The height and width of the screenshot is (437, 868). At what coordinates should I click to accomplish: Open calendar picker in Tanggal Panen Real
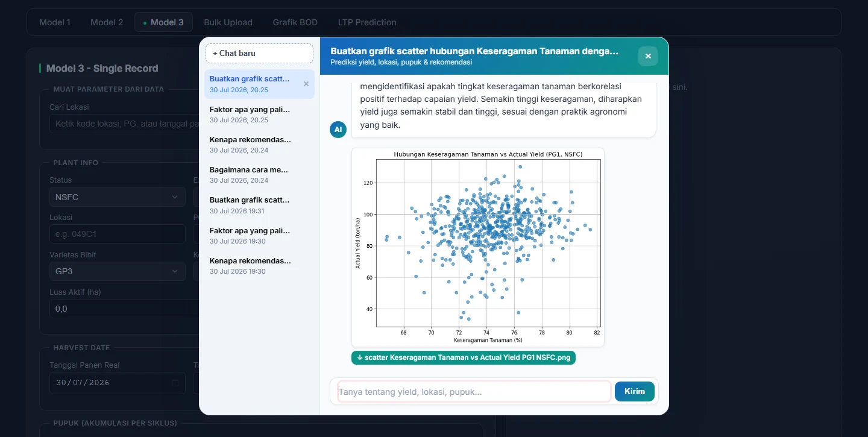coord(175,383)
